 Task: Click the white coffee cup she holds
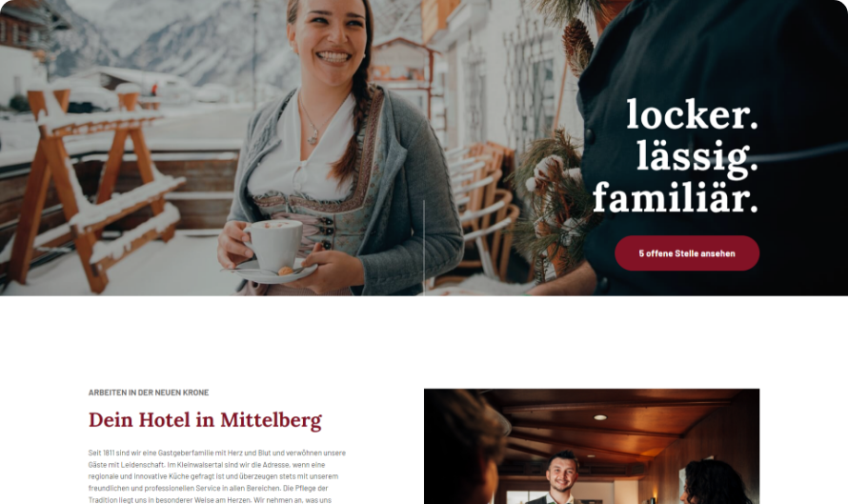pos(274,245)
